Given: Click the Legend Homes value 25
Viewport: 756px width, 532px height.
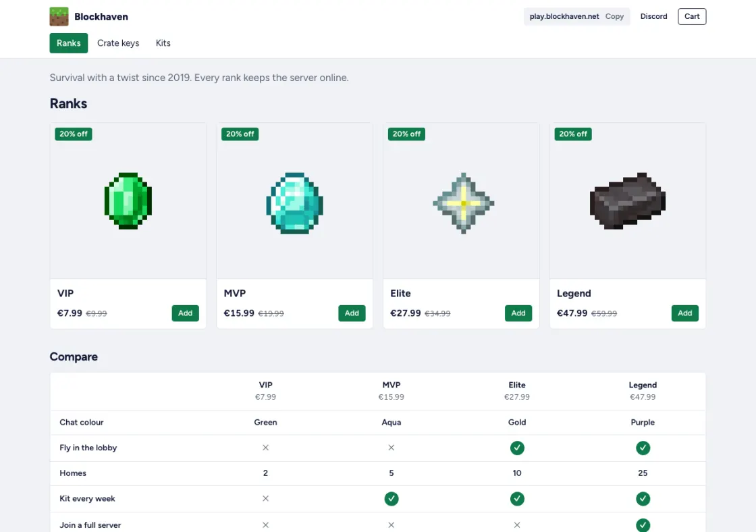Looking at the screenshot, I should point(643,473).
